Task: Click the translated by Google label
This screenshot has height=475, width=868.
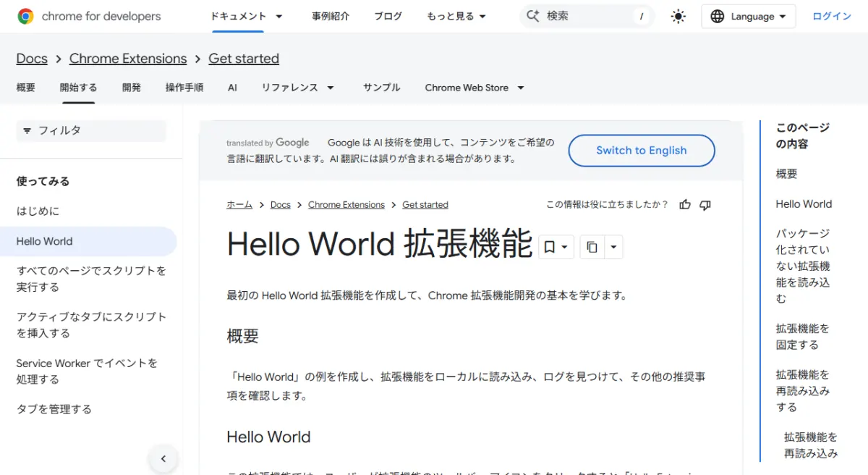Action: [x=268, y=143]
